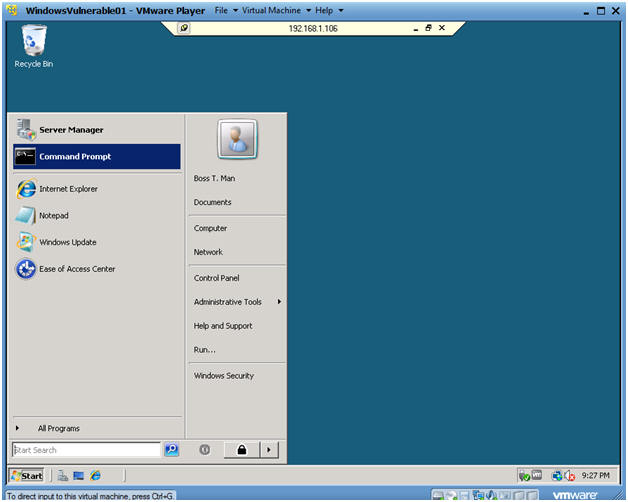Click the user account picture
628x502 pixels.
(237, 139)
